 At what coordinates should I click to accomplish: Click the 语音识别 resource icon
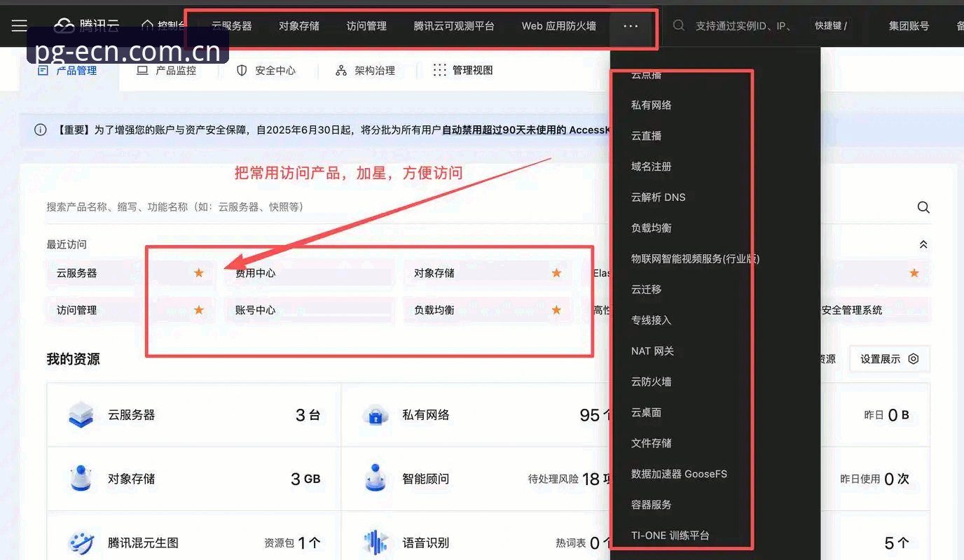click(376, 542)
